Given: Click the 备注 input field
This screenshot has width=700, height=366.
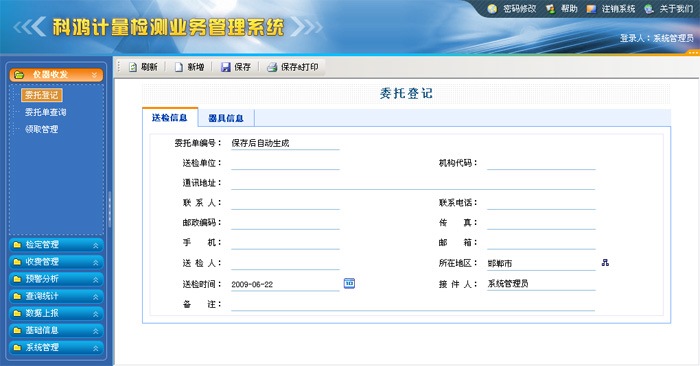Looking at the screenshot, I should pyautogui.click(x=413, y=304).
